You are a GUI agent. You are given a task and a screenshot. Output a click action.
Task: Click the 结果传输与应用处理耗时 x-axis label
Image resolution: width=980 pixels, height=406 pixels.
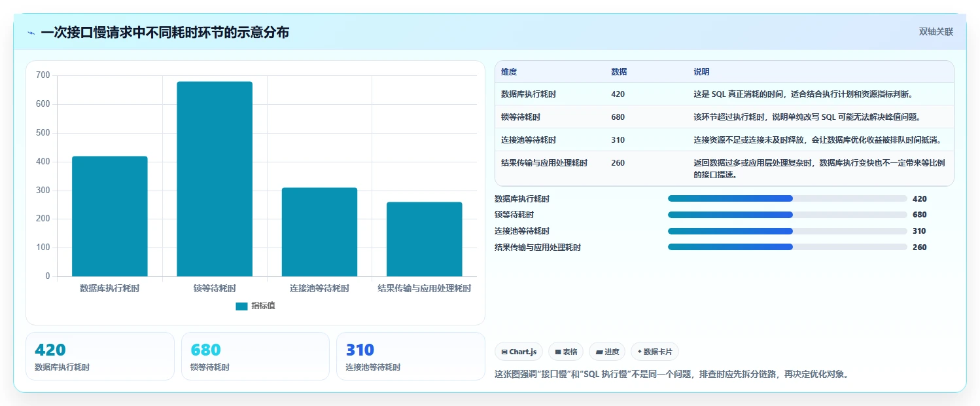point(425,288)
